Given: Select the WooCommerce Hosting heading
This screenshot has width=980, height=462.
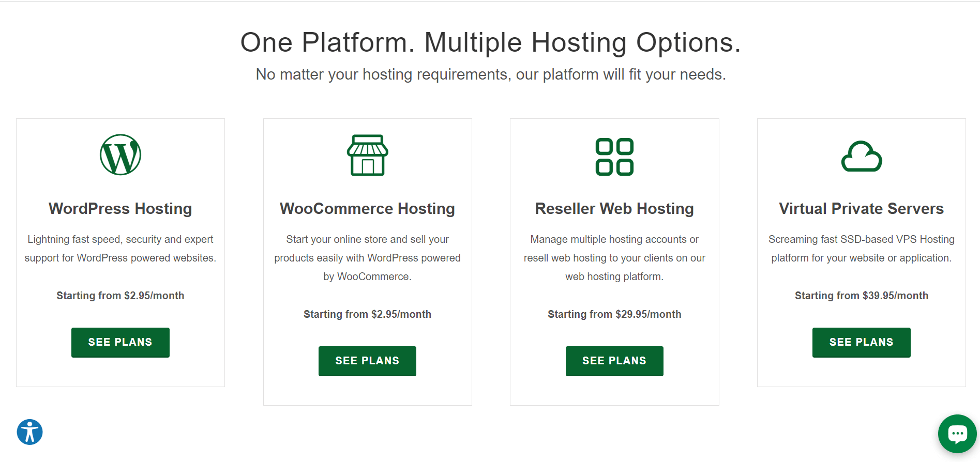Looking at the screenshot, I should pyautogui.click(x=368, y=209).
